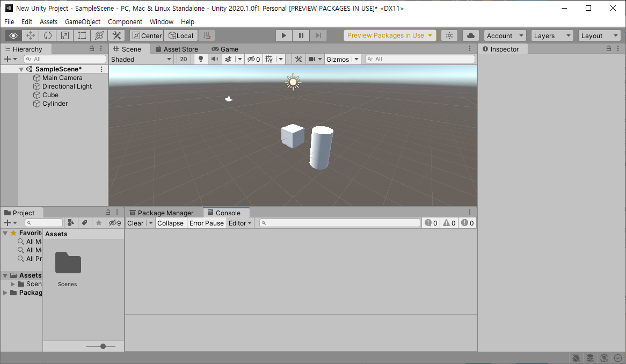This screenshot has height=364, width=626.
Task: Search project by type icon
Action: [71, 223]
